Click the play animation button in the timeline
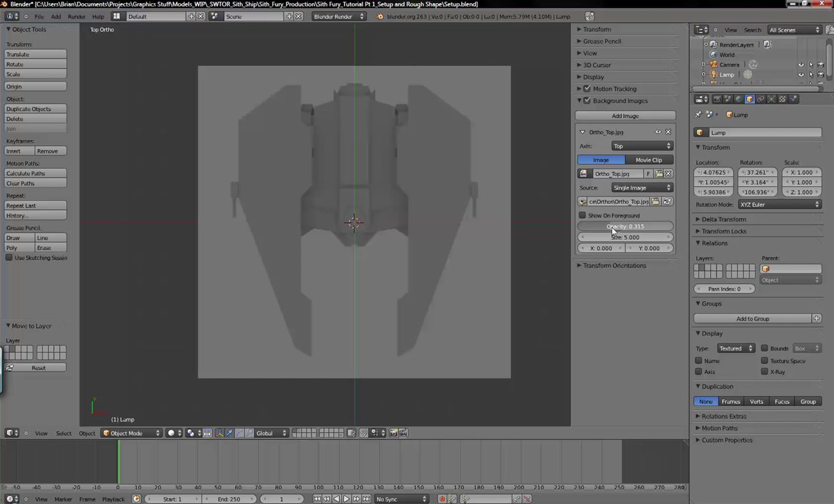Viewport: 834px width, 504px height. tap(346, 499)
